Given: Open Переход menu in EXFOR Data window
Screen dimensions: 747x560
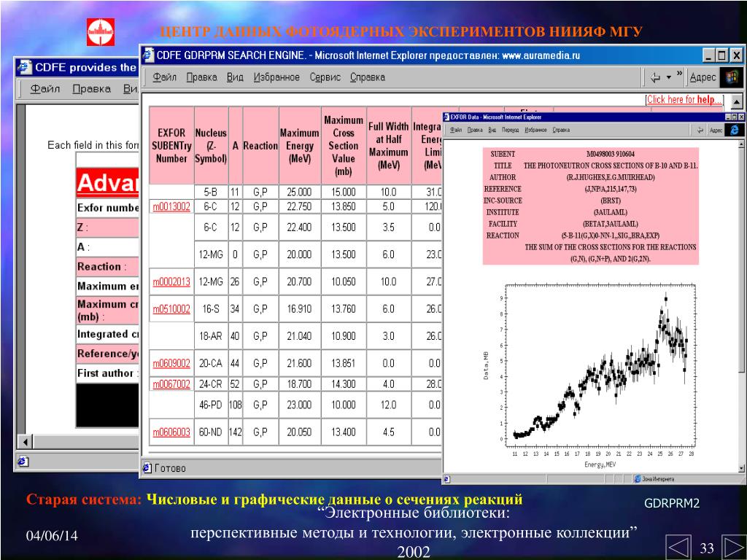Looking at the screenshot, I should [510, 130].
